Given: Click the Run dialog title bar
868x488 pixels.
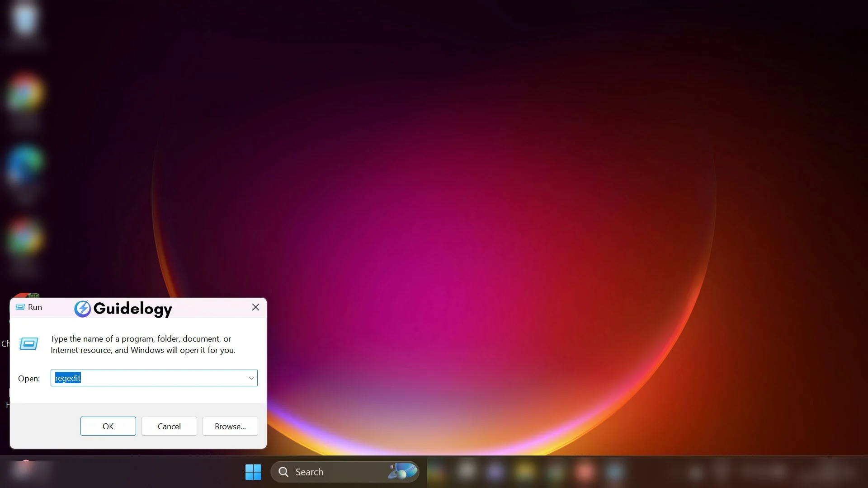Looking at the screenshot, I should pos(138,306).
